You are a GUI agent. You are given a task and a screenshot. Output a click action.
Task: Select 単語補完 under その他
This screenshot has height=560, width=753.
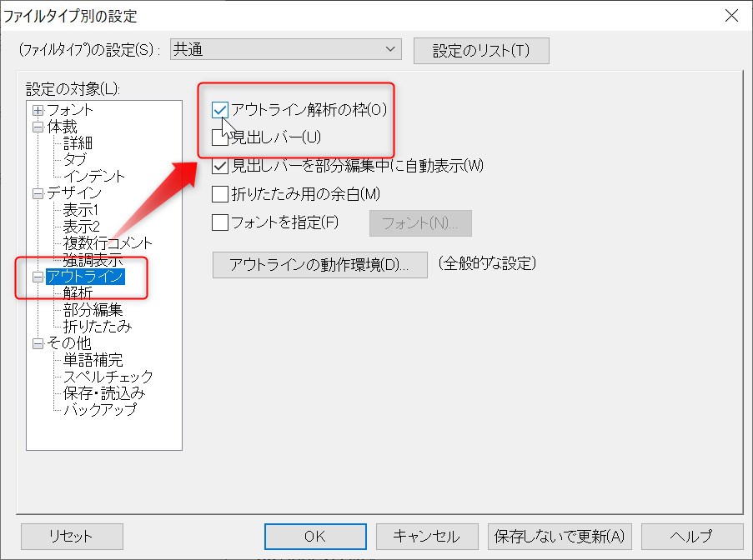coord(93,360)
